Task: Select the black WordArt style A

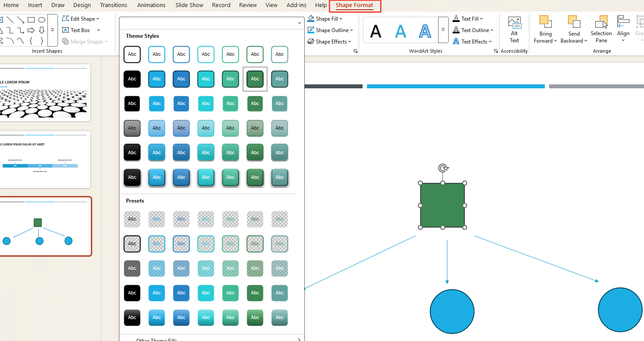Action: coord(375,30)
